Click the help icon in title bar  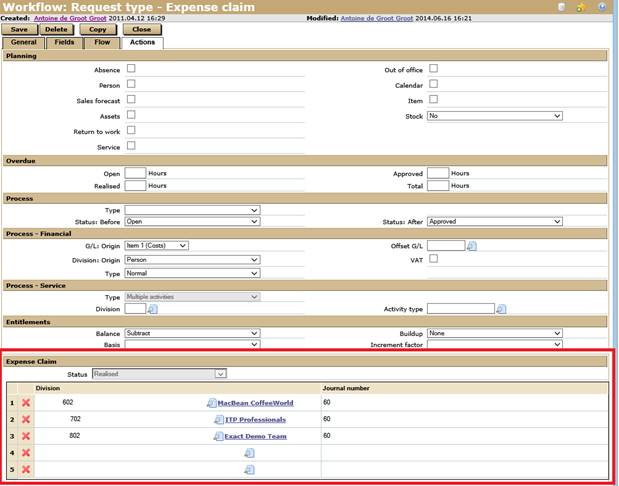pyautogui.click(x=601, y=7)
